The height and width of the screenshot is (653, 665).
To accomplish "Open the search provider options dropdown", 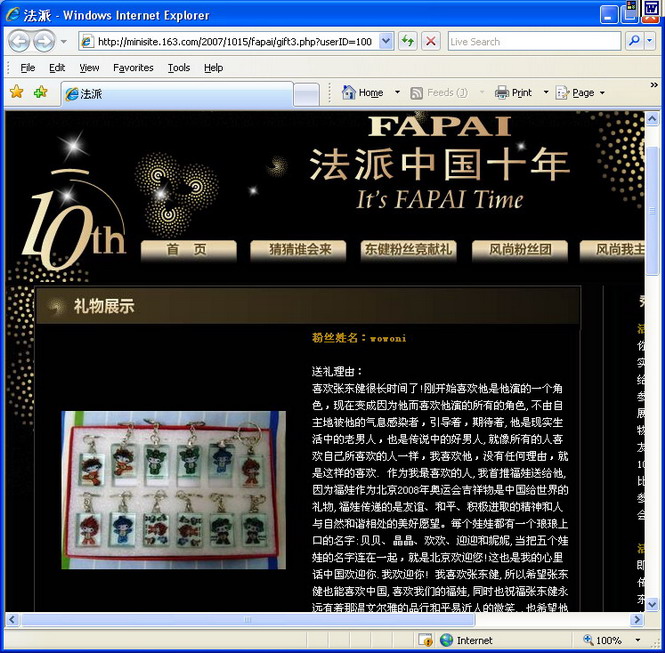I will pyautogui.click(x=650, y=41).
